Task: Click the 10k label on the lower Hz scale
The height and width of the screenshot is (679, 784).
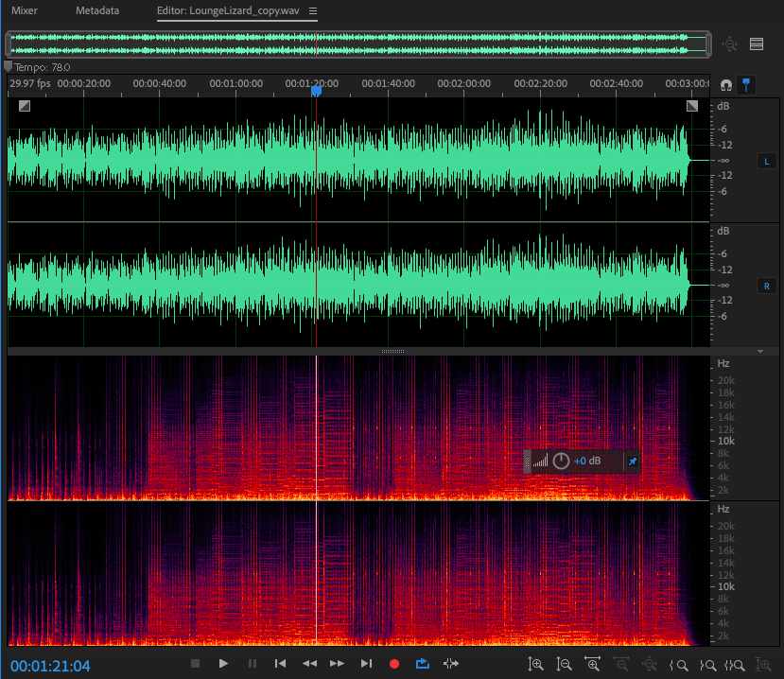Action: point(726,586)
